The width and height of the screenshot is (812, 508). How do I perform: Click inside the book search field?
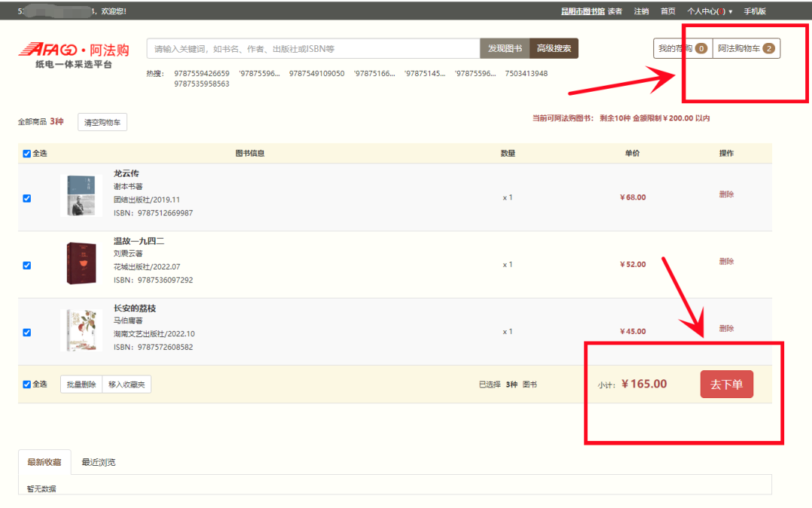pos(313,49)
